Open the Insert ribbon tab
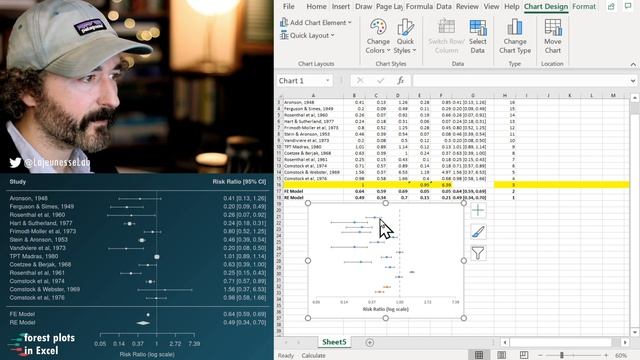Image resolution: width=640 pixels, height=360 pixels. click(x=340, y=7)
